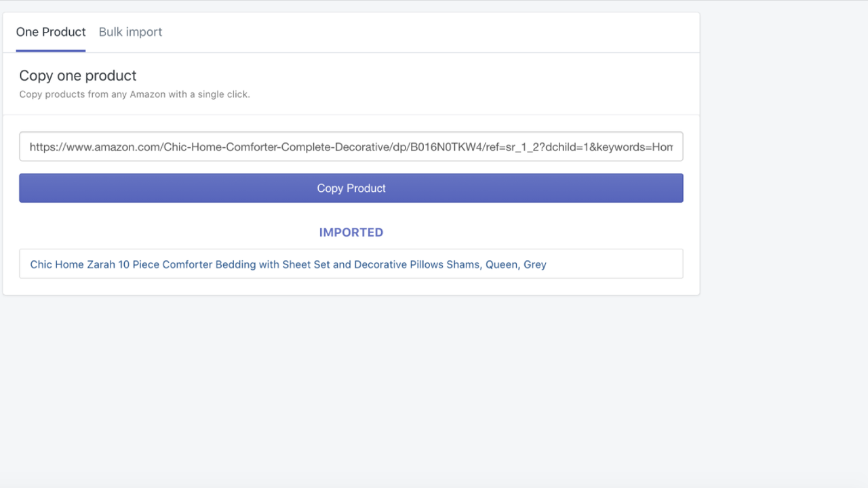Click the IMPORTED status label
This screenshot has height=488, width=868.
(x=351, y=232)
